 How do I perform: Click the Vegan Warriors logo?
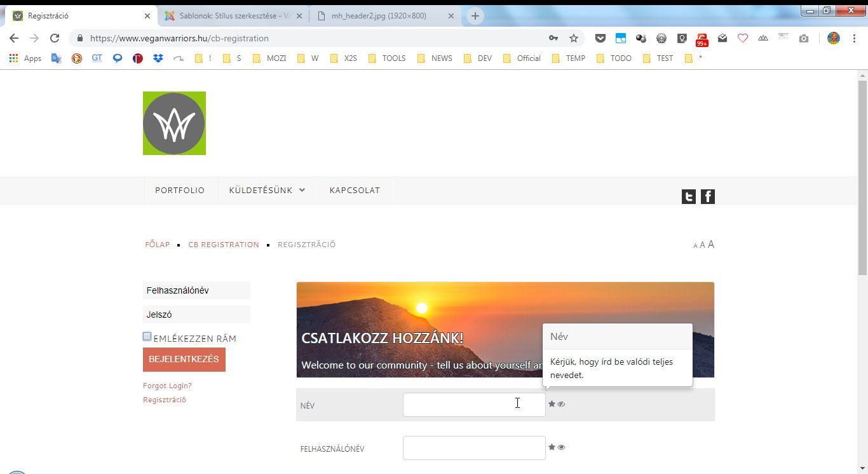(174, 123)
